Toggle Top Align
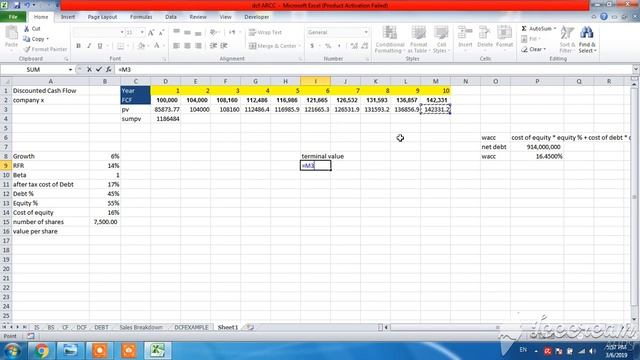 pyautogui.click(x=176, y=32)
